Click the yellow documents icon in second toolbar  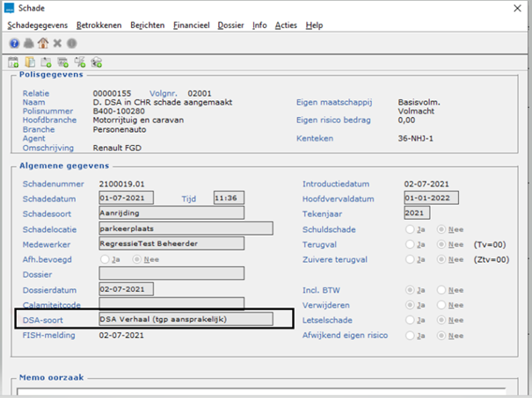[31, 62]
